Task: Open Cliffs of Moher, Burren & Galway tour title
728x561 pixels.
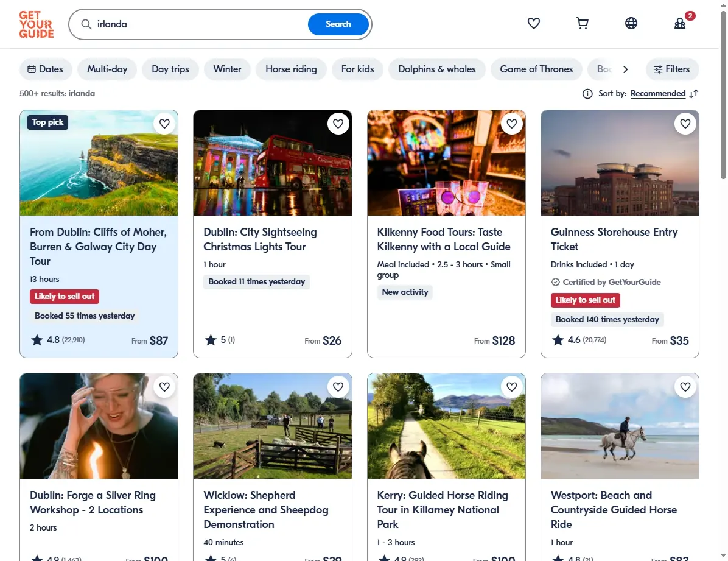Action: pos(99,247)
